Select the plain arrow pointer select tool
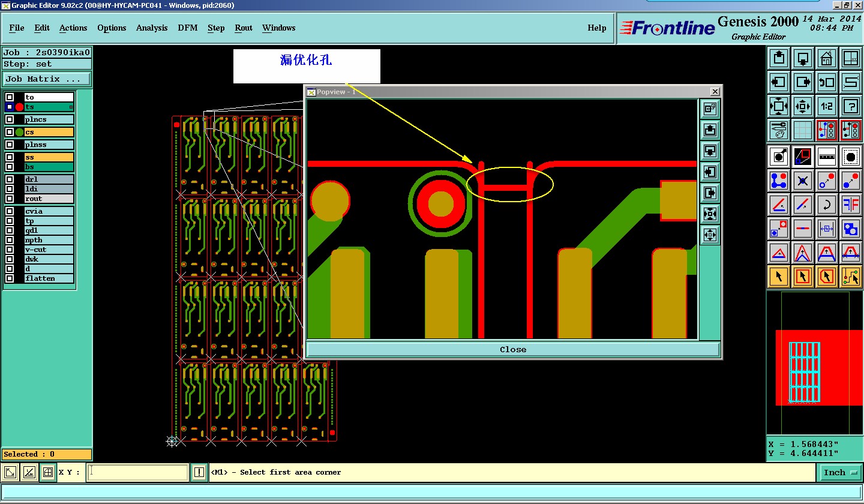864x504 pixels. 779,277
